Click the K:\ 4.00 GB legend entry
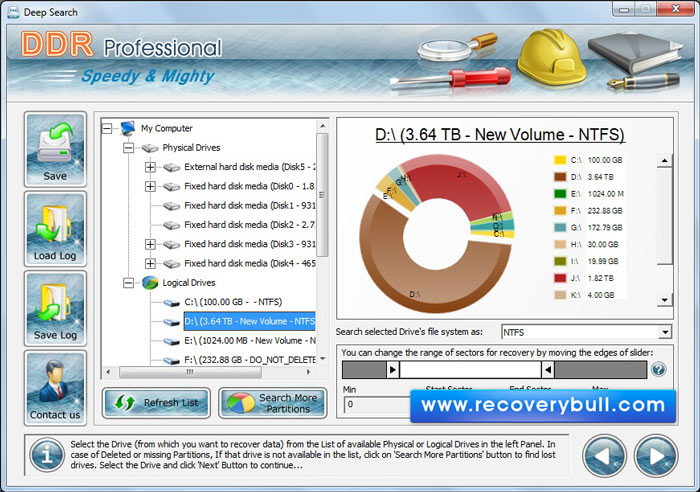The height and width of the screenshot is (492, 700). coord(585,296)
